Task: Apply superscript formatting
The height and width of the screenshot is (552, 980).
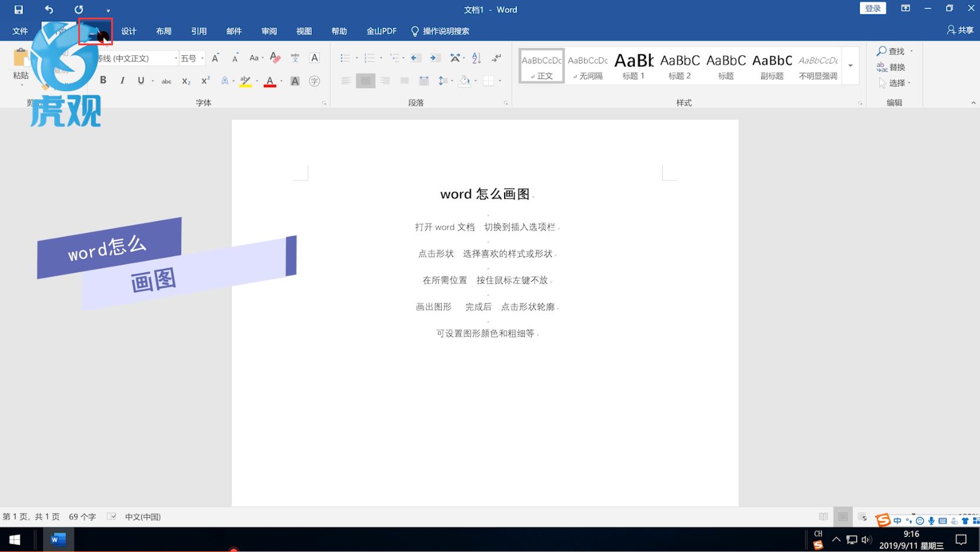Action: [205, 81]
